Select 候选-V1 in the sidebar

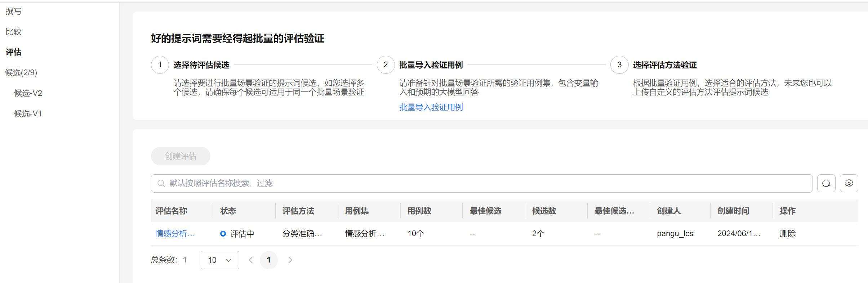pyautogui.click(x=28, y=114)
